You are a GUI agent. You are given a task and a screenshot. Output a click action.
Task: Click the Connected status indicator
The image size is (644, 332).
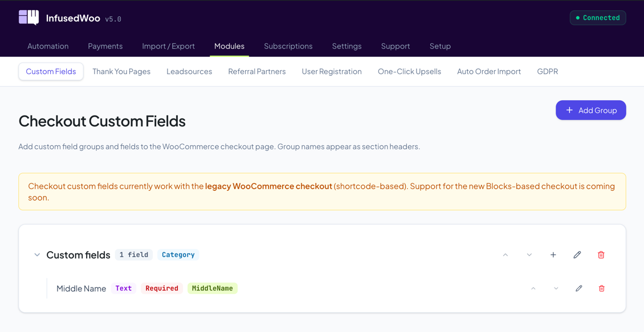coord(597,18)
